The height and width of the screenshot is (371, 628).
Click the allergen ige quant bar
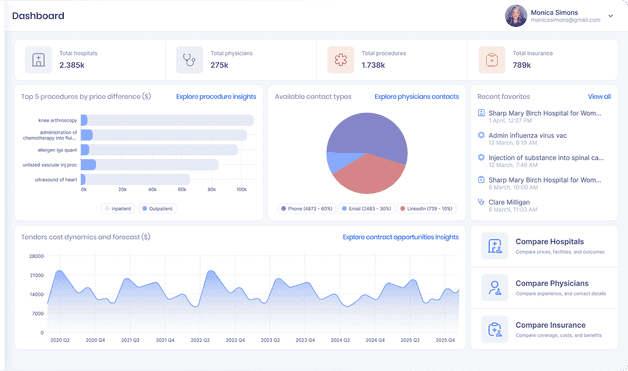pos(159,150)
